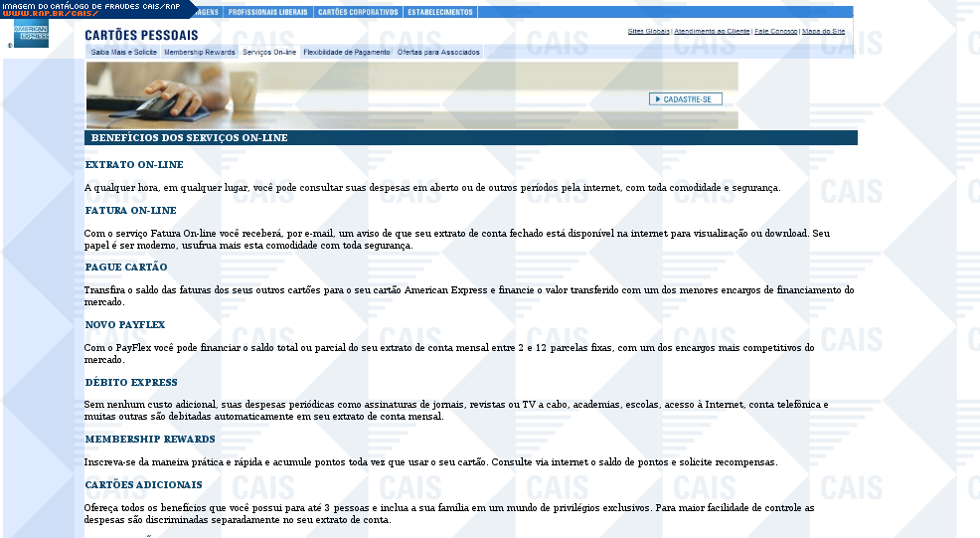This screenshot has width=980, height=538.
Task: Click the Extrato On-line heading
Action: click(134, 164)
